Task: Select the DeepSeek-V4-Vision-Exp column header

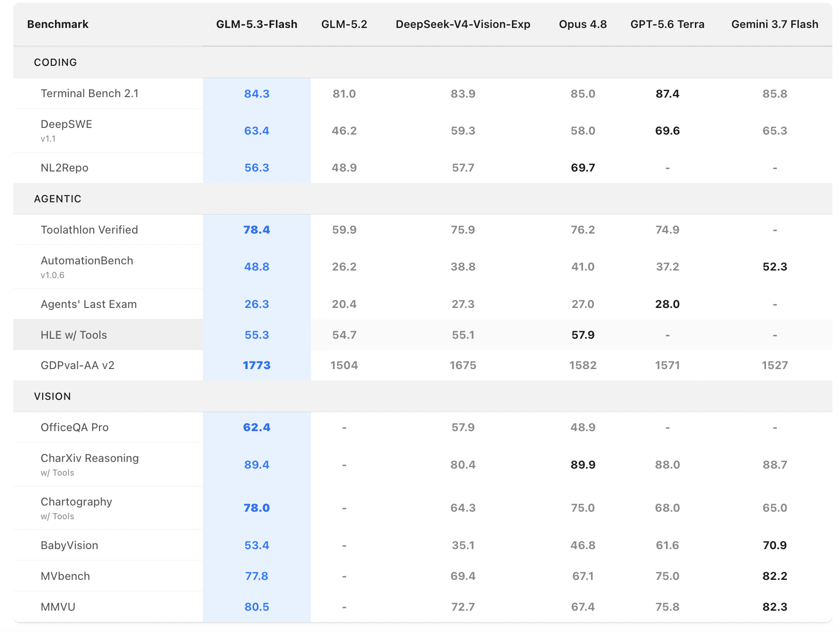Action: [463, 24]
